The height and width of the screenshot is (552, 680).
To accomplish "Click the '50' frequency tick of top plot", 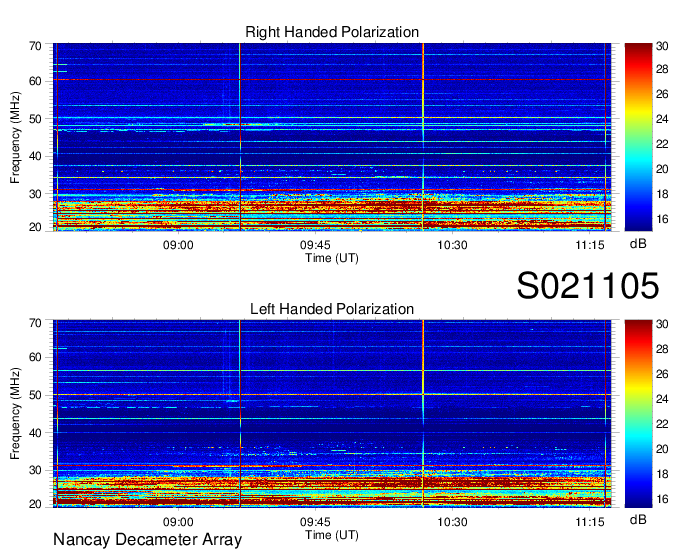I will coord(36,119).
